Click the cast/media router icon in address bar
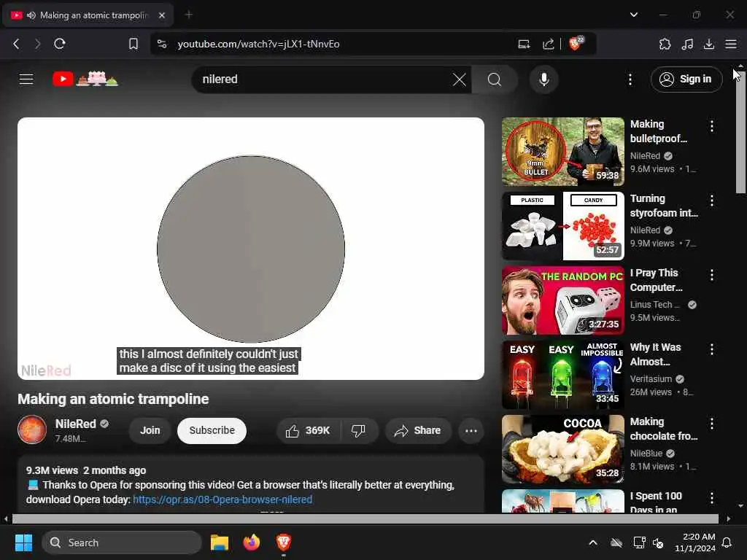The width and height of the screenshot is (747, 560). point(524,44)
